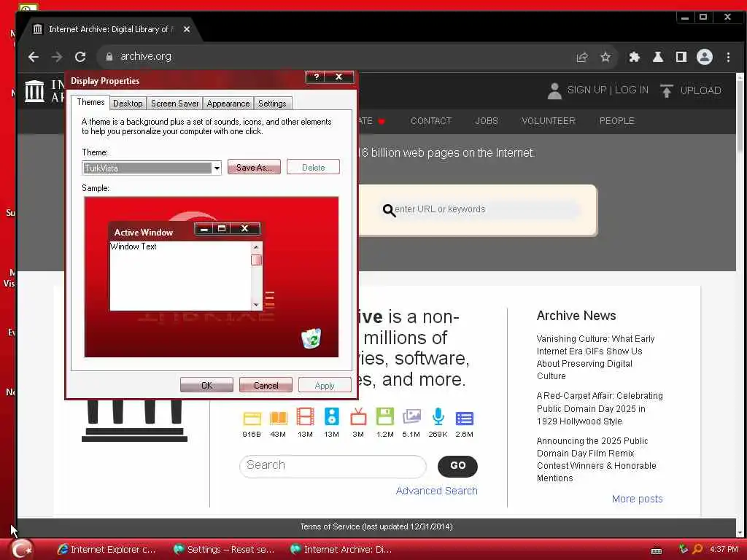Click the upload arrow icon
This screenshot has width=747, height=560.
pyautogui.click(x=667, y=90)
